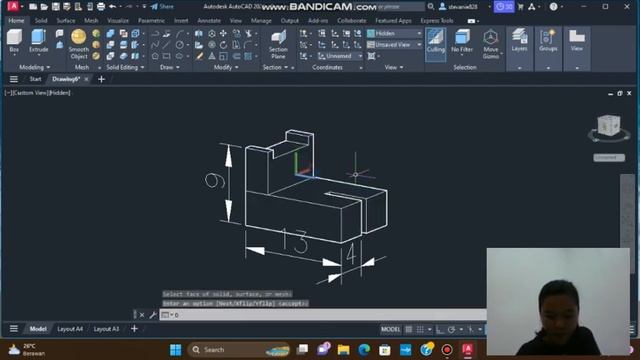Select the Polygon tool in Draw panel

pyautogui.click(x=155, y=56)
